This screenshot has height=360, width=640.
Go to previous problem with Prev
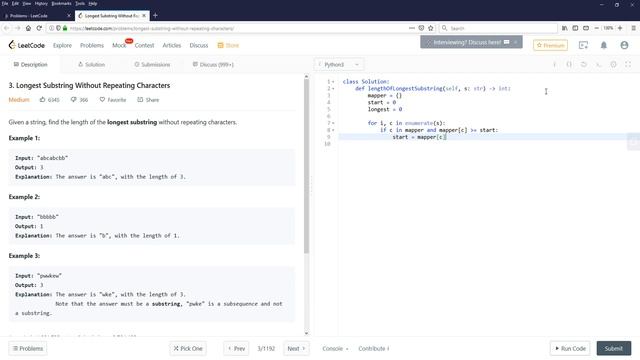tap(236, 348)
